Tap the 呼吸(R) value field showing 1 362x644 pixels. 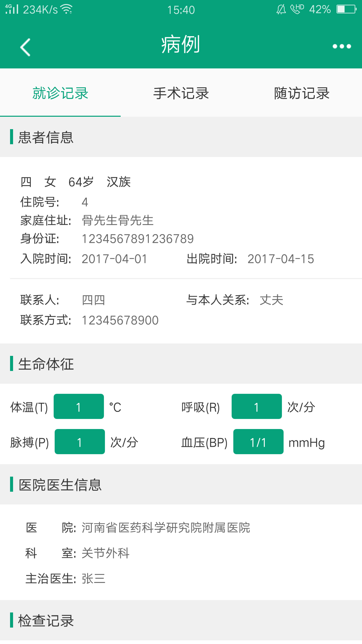tap(256, 406)
